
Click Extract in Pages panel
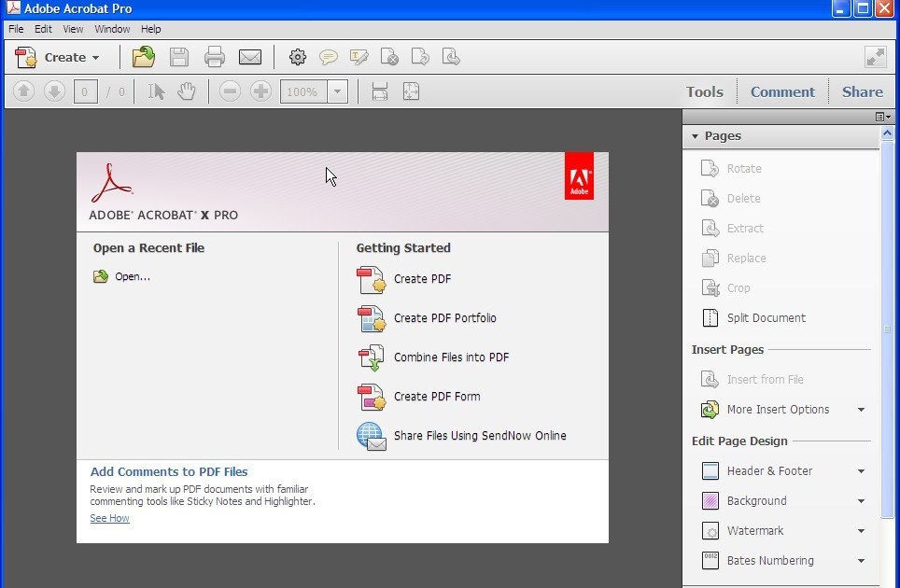732,229
